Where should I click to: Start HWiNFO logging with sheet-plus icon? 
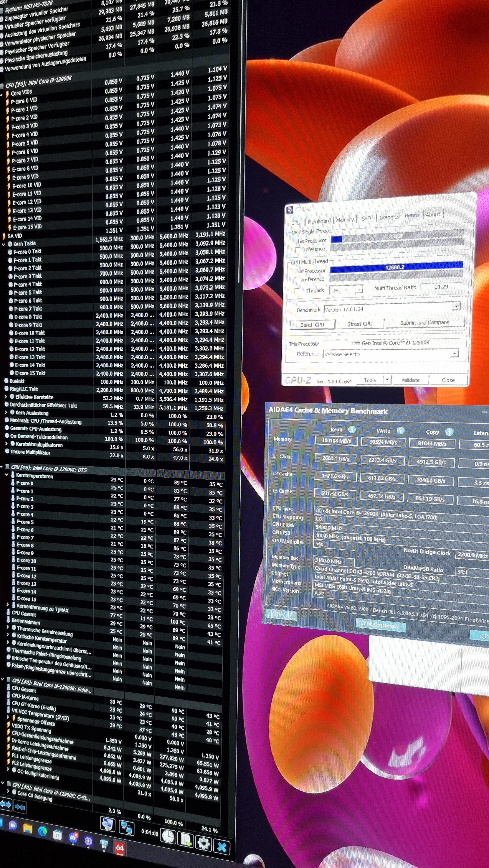click(185, 840)
